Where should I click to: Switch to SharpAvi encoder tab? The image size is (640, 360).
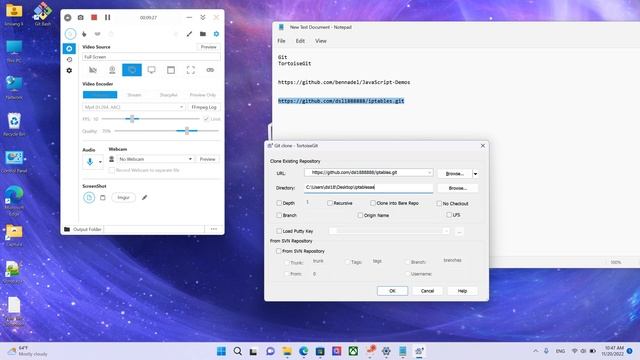169,95
